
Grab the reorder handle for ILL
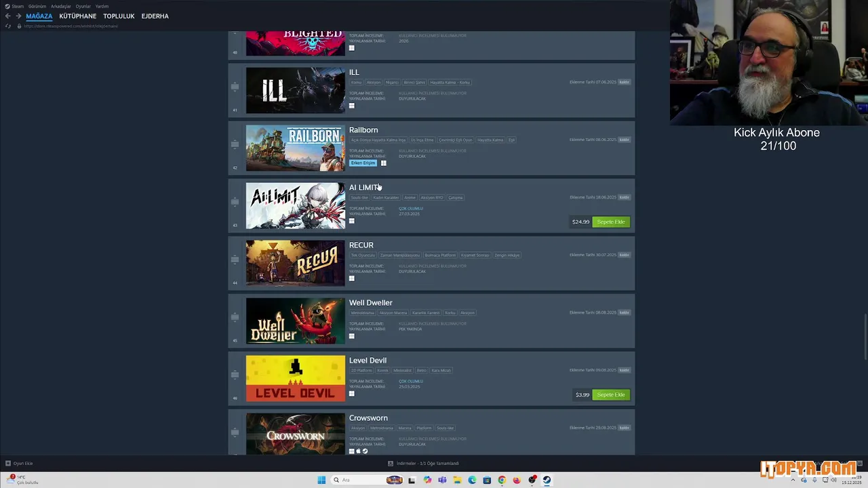coord(235,87)
